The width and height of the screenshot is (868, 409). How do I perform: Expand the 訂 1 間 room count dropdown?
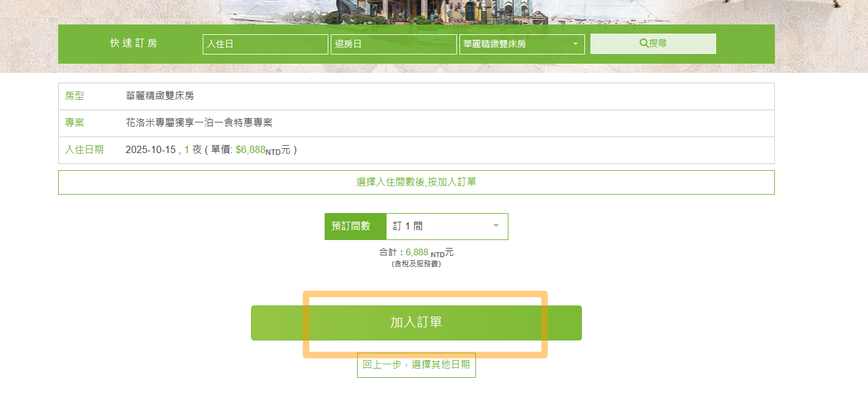click(x=447, y=227)
